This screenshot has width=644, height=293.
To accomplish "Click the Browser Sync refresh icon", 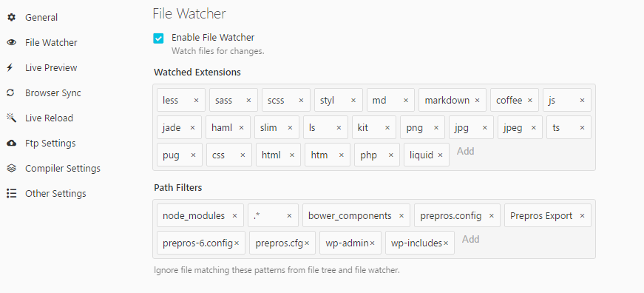I will (10, 93).
